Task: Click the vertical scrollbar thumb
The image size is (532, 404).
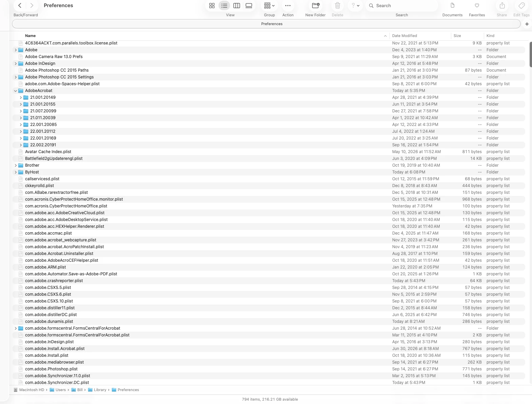Action: pyautogui.click(x=530, y=54)
